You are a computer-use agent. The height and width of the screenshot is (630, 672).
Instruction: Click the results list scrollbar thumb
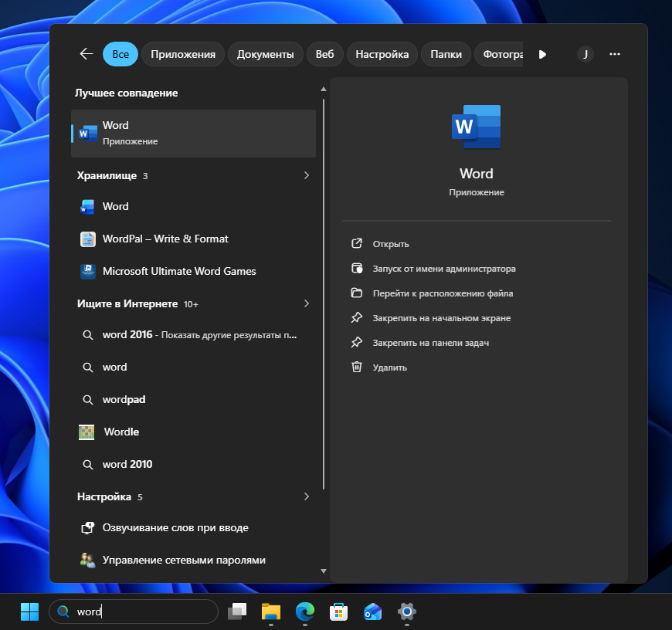click(x=324, y=294)
